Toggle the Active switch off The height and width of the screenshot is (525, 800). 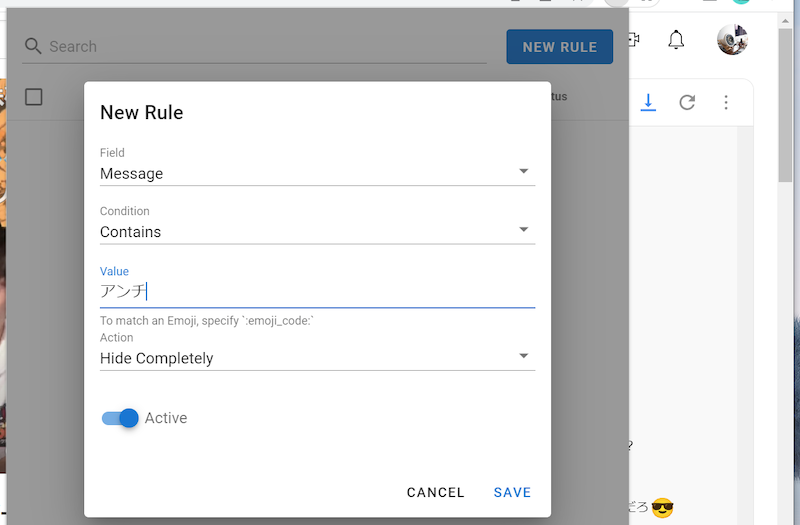(120, 418)
